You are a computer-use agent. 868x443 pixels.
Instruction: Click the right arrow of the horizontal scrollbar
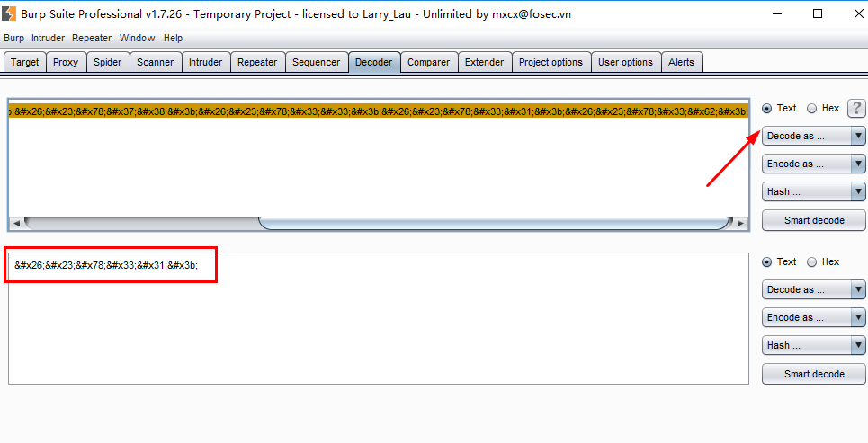click(x=740, y=223)
